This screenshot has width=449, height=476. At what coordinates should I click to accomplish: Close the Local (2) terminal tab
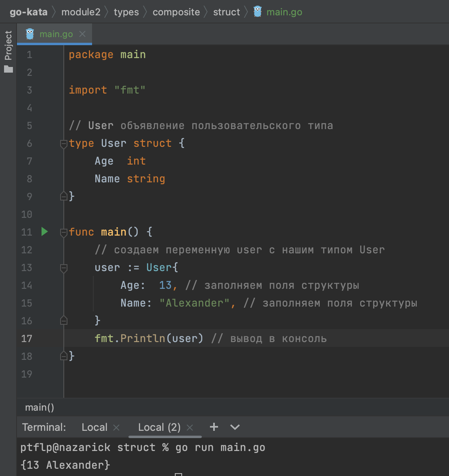[190, 428]
